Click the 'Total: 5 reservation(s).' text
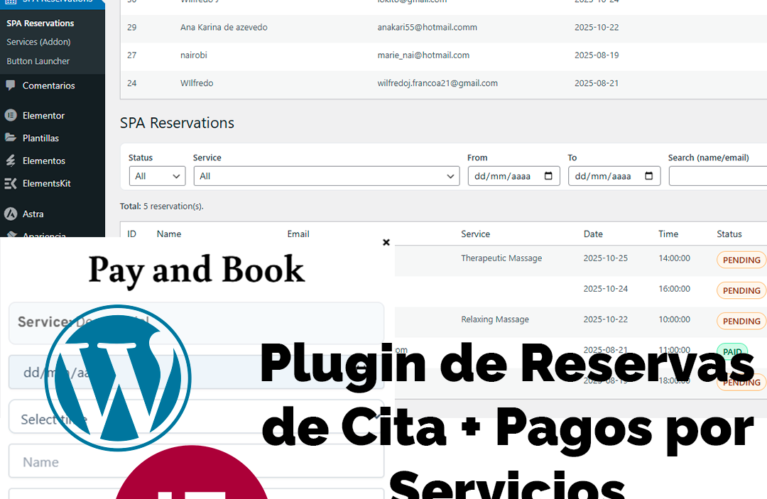The image size is (767, 499). [x=161, y=206]
